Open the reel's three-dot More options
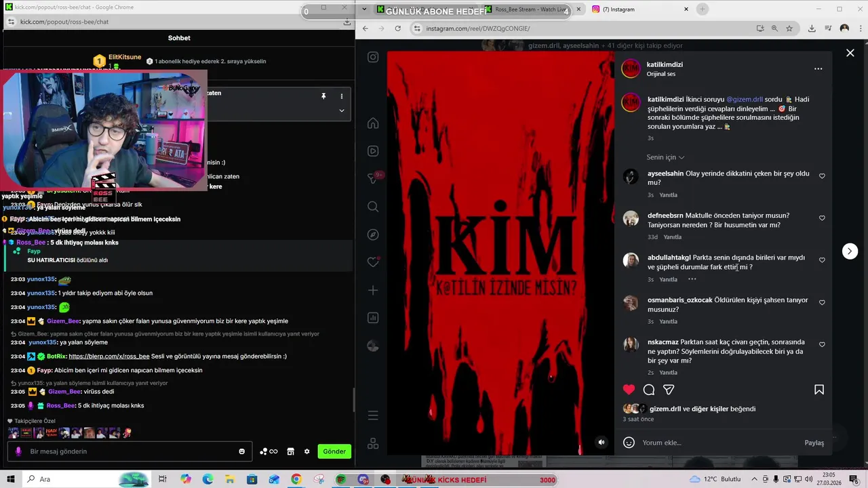 (x=818, y=68)
